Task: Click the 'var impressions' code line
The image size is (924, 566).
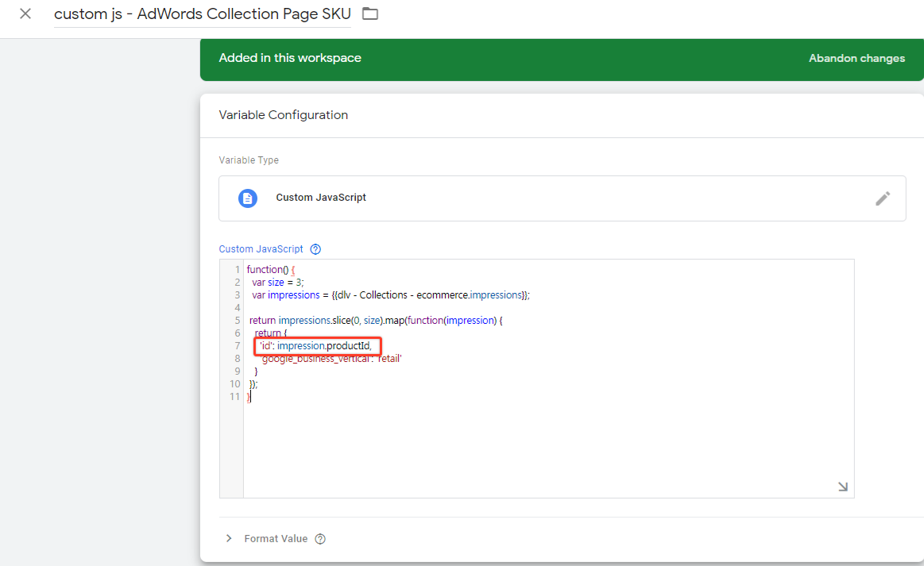Action: pos(391,295)
